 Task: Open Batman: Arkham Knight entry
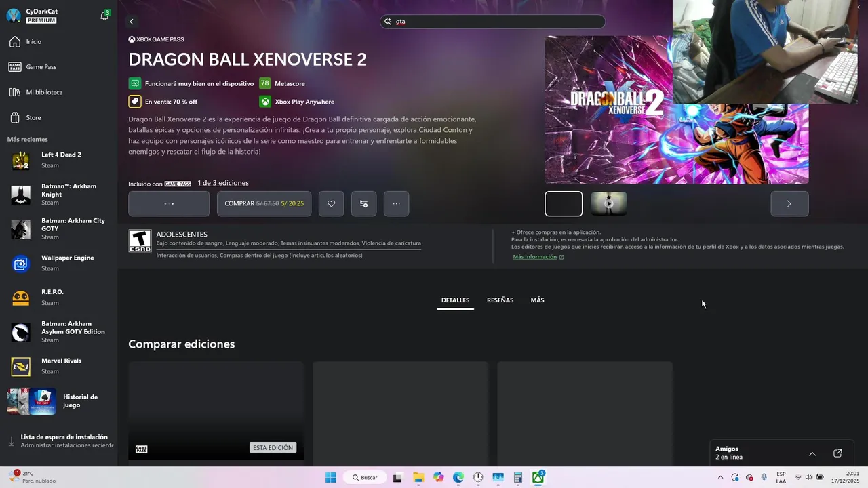[x=58, y=195]
